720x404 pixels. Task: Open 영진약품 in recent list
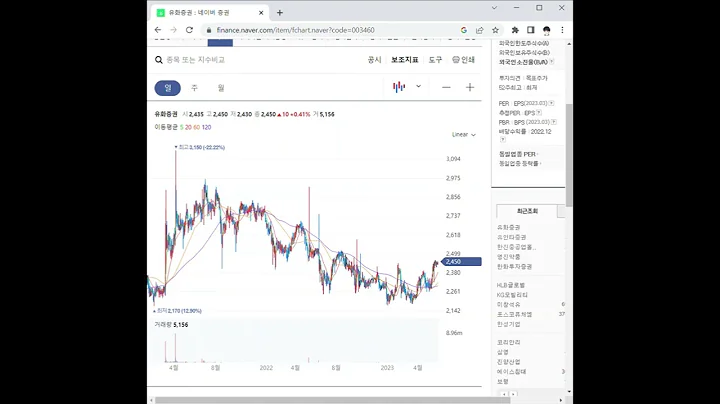508,257
